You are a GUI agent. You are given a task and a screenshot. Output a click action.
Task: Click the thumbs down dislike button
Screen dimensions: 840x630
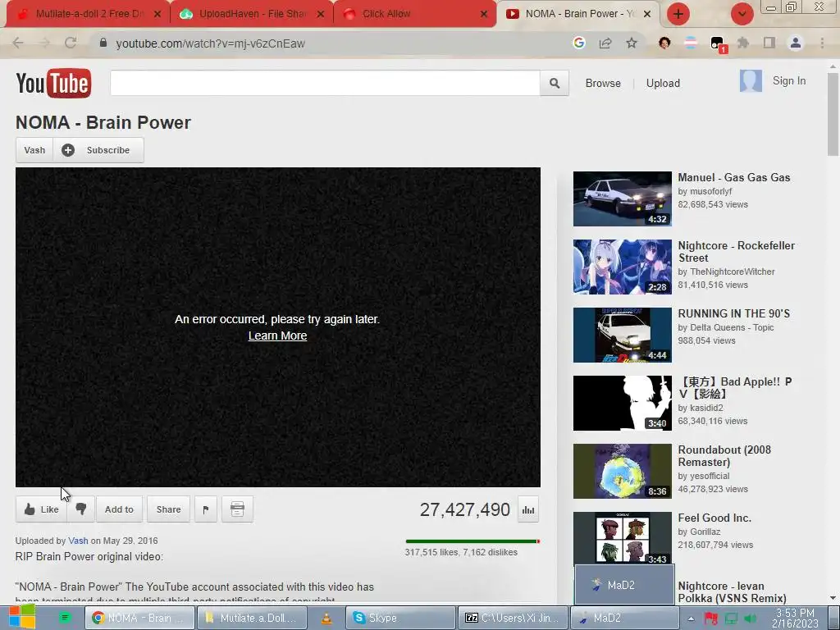point(81,509)
